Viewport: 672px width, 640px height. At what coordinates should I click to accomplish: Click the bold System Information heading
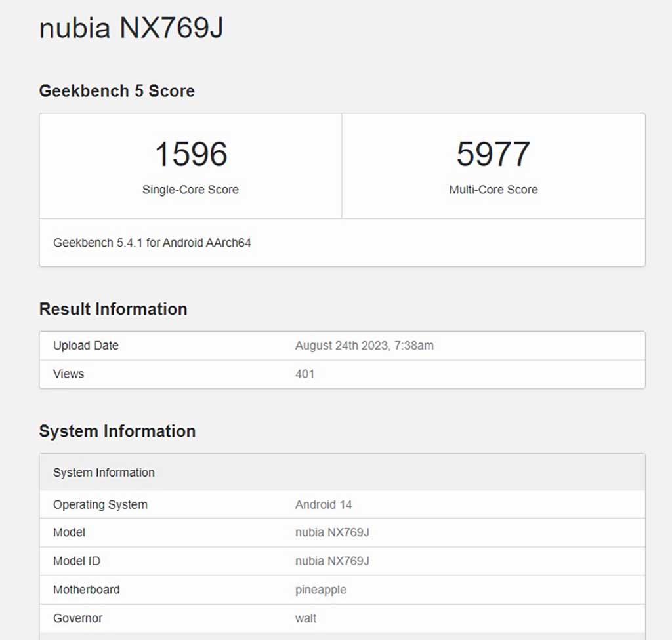(x=117, y=431)
